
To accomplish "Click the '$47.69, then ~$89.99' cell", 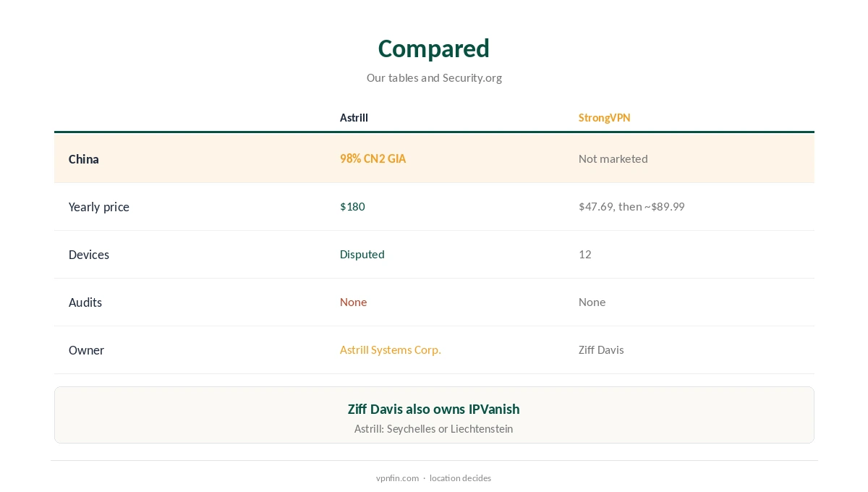I will 631,206.
